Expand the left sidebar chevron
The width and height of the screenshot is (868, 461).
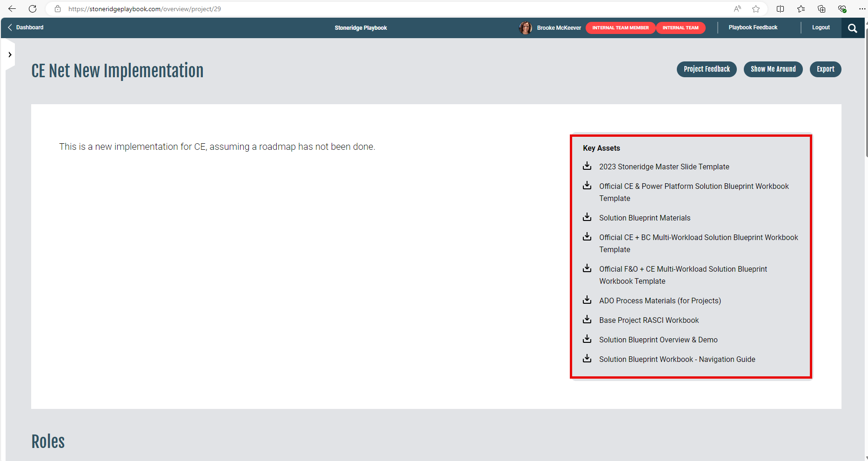[x=10, y=54]
